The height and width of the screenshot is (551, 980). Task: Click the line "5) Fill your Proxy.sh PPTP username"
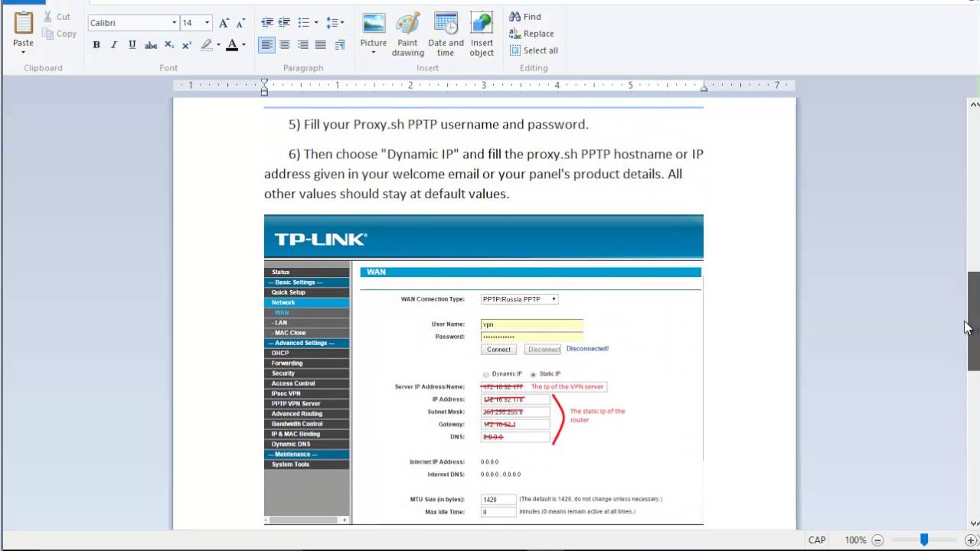(x=439, y=124)
